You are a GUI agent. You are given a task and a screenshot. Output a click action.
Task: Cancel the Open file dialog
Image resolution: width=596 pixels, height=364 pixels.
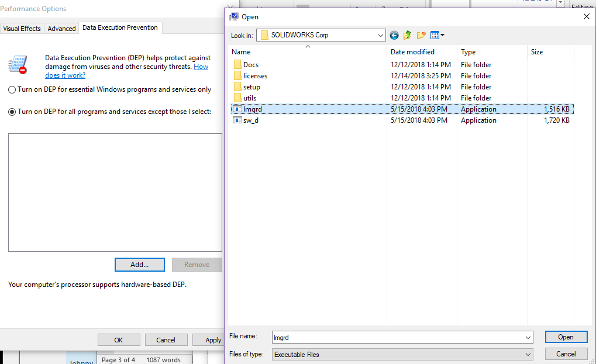(566, 354)
